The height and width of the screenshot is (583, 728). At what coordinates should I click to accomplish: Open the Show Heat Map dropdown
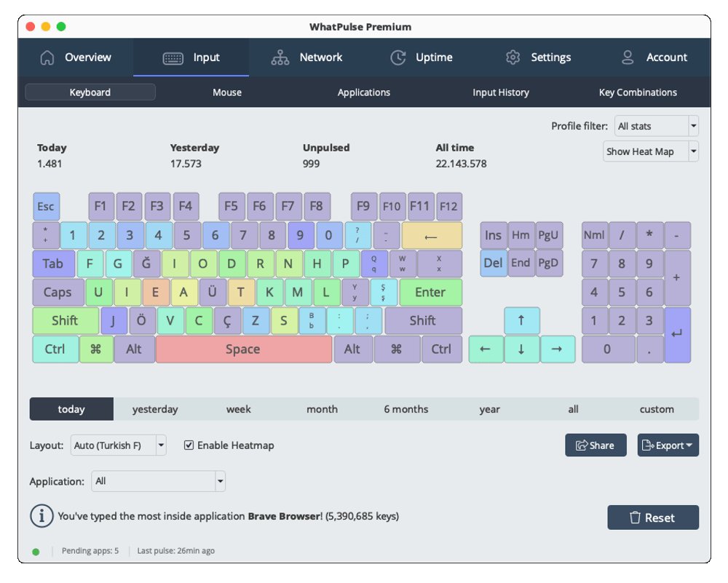(x=650, y=151)
